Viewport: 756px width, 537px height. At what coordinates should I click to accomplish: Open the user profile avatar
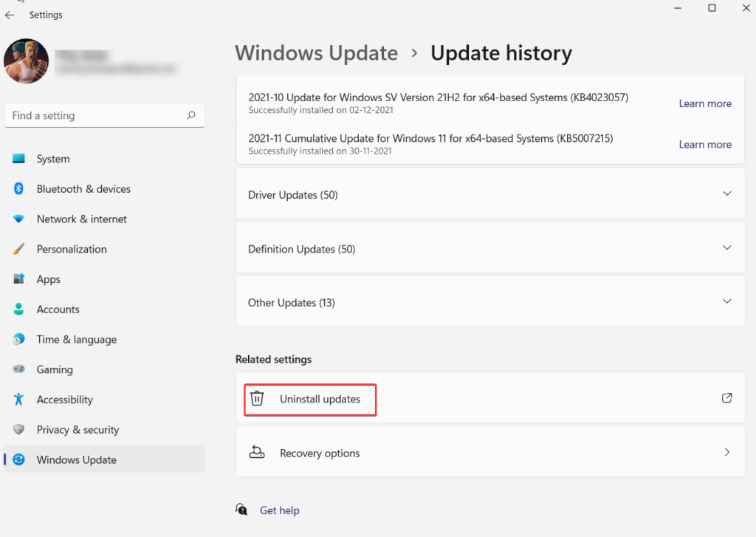pos(26,61)
